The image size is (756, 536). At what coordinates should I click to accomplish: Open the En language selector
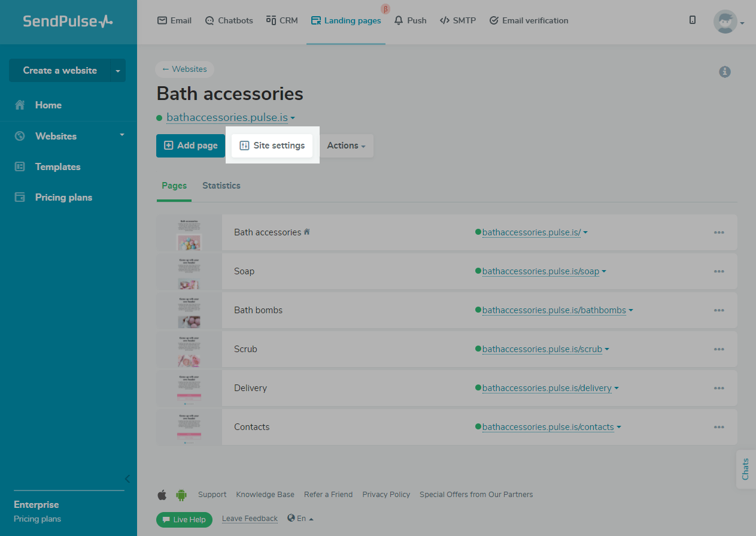pos(300,519)
